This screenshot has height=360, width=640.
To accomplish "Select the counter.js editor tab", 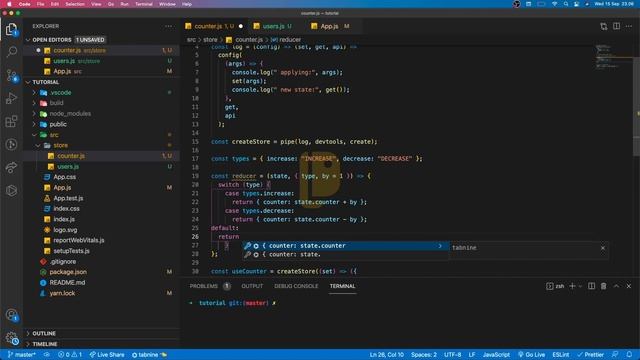I will point(214,26).
